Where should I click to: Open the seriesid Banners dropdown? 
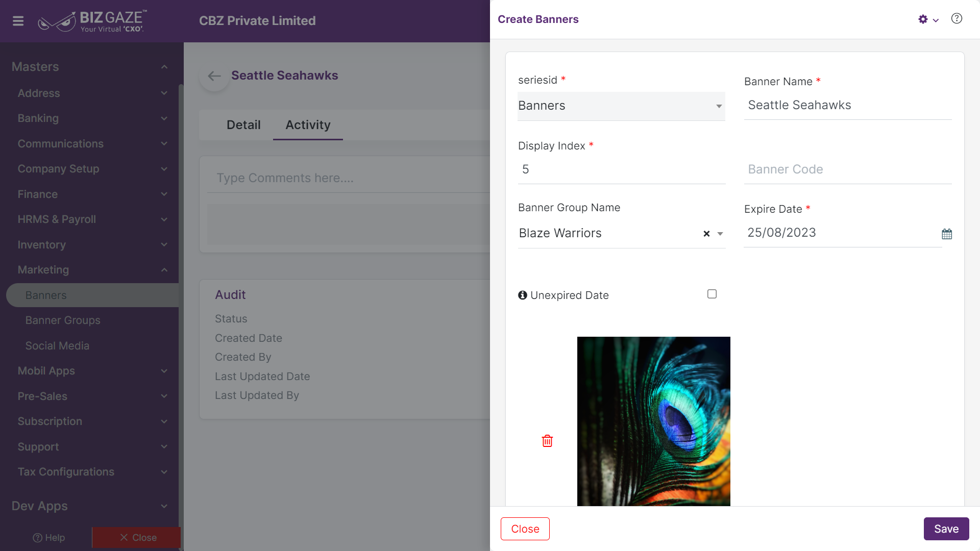point(621,106)
